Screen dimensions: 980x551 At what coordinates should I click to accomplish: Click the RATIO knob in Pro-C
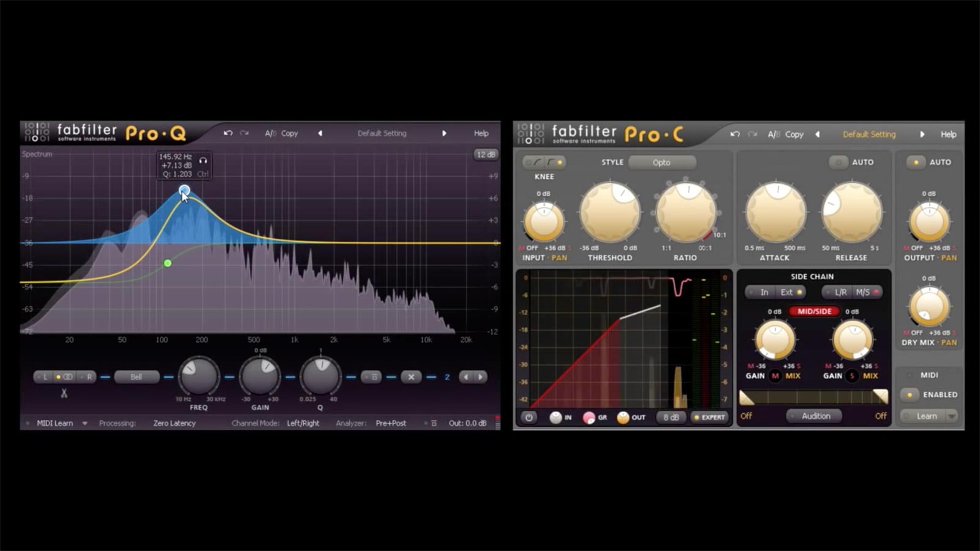(686, 212)
